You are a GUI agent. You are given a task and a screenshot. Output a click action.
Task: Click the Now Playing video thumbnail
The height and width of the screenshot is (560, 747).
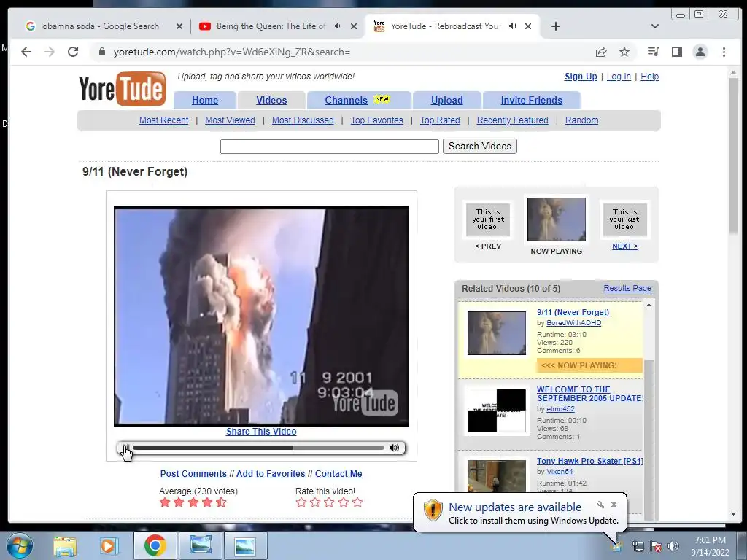coord(557,219)
